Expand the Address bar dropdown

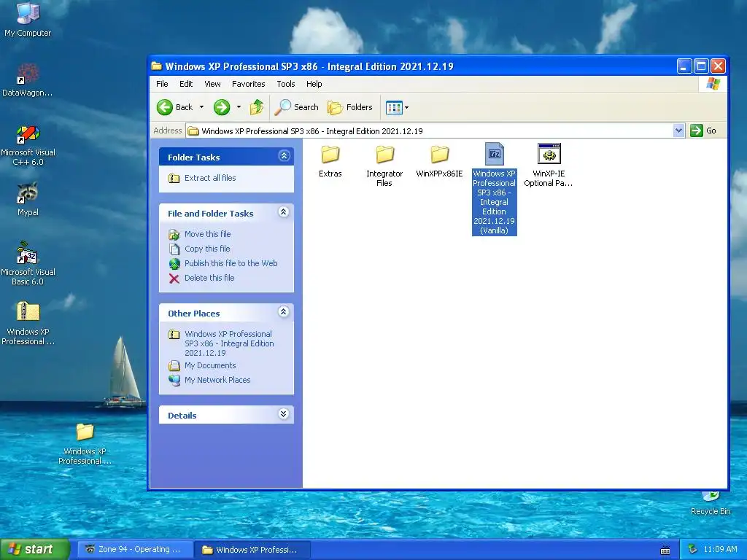[679, 131]
